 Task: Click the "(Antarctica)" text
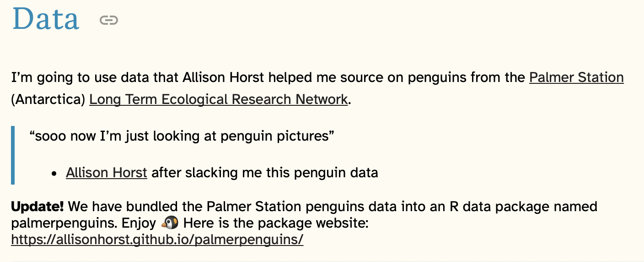pyautogui.click(x=48, y=99)
